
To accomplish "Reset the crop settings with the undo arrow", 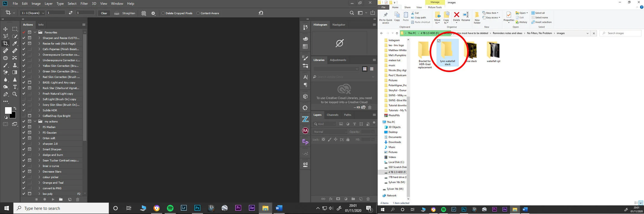I will click(261, 13).
